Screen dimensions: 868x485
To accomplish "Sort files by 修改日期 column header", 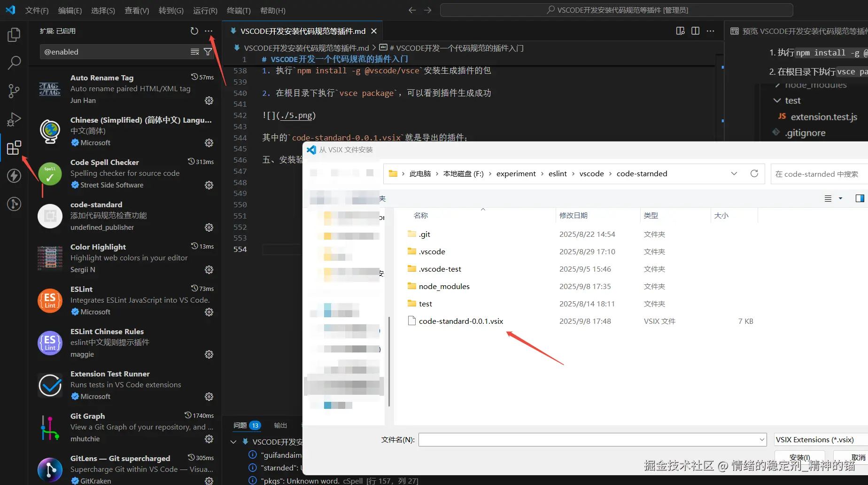I will [x=597, y=215].
